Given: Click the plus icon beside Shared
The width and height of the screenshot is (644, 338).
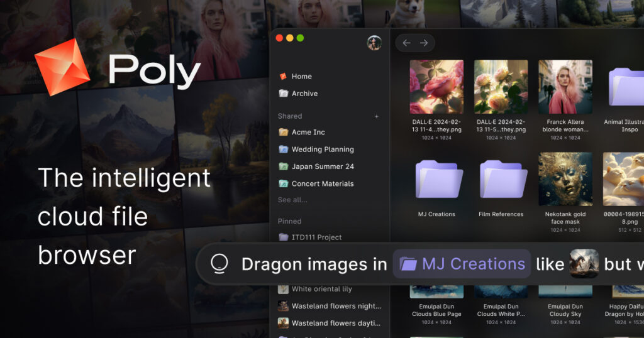Looking at the screenshot, I should [x=377, y=116].
